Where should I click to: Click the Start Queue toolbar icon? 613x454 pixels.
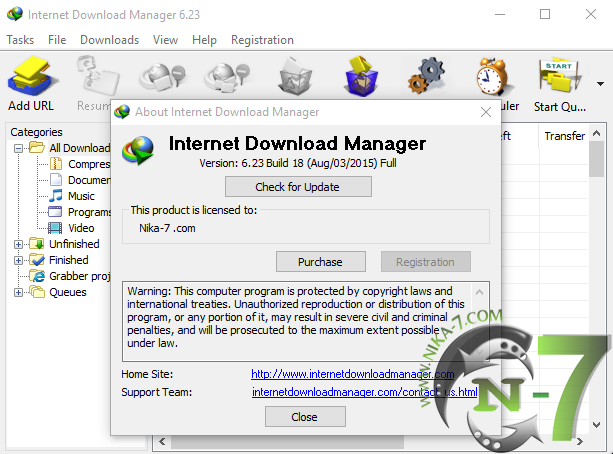pyautogui.click(x=559, y=75)
